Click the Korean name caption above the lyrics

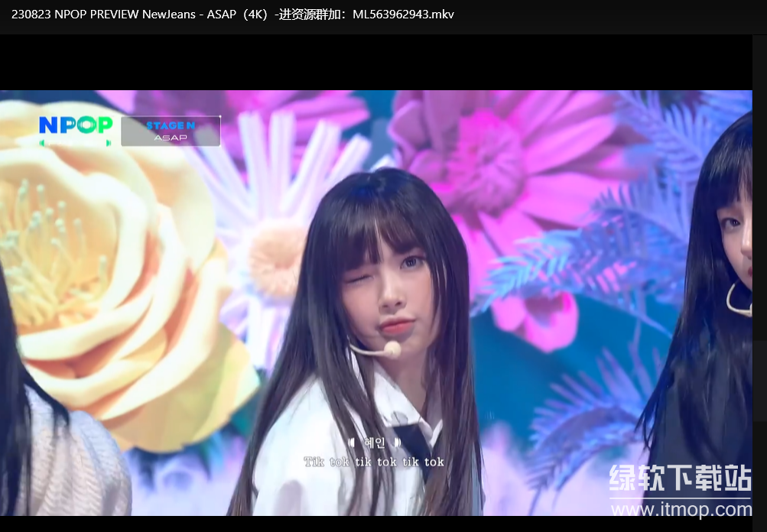tap(375, 443)
